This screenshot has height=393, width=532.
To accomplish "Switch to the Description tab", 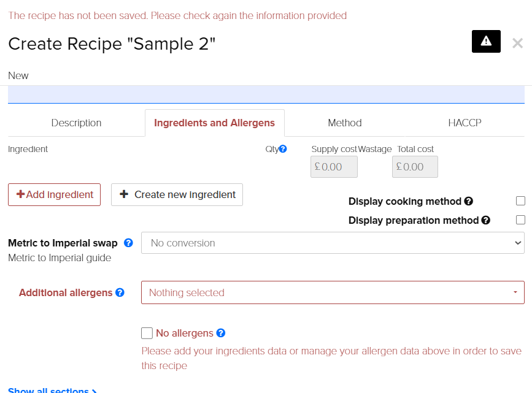I will (x=75, y=123).
